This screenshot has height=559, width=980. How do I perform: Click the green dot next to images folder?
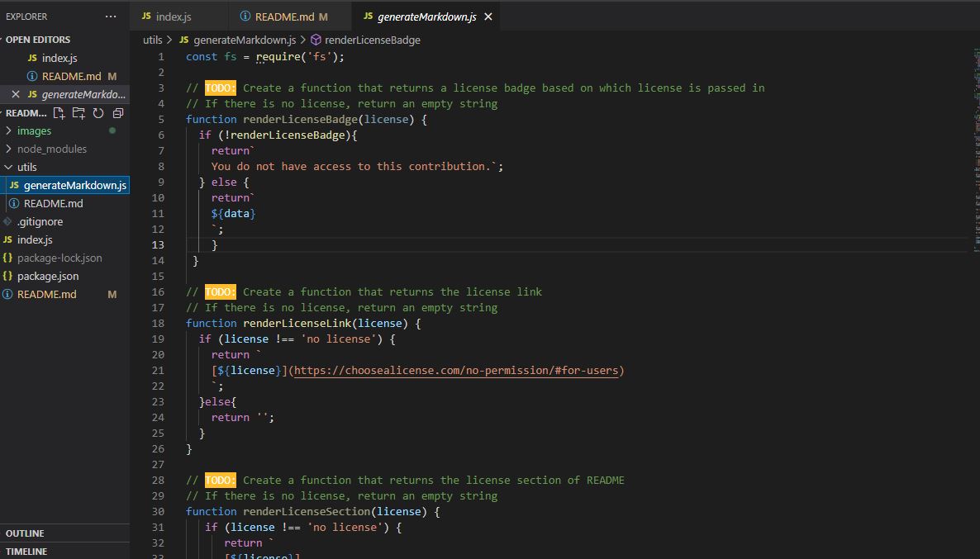(115, 130)
